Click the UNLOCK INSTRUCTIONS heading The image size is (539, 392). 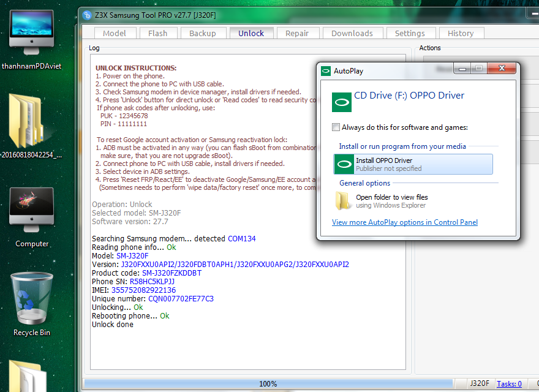pos(136,68)
